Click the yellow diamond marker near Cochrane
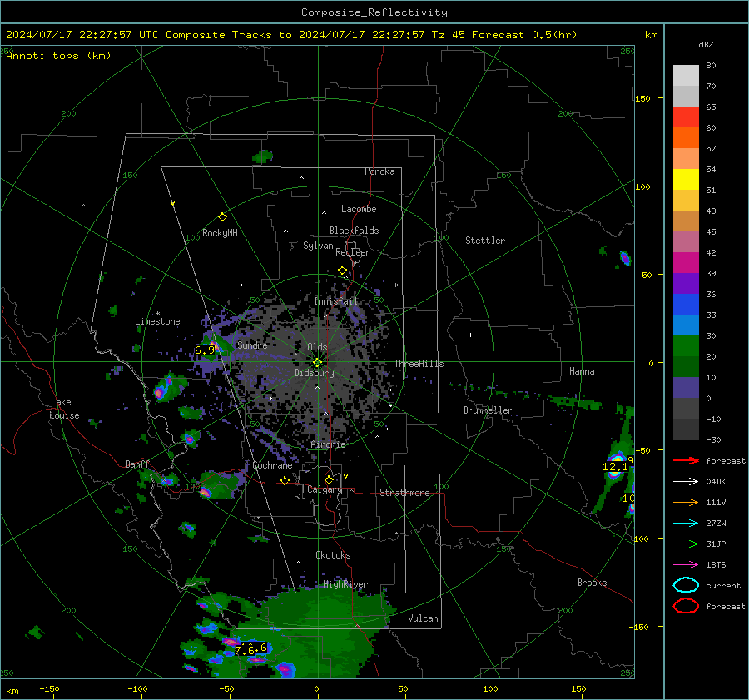Screen dimensions: 749x700 (285, 481)
